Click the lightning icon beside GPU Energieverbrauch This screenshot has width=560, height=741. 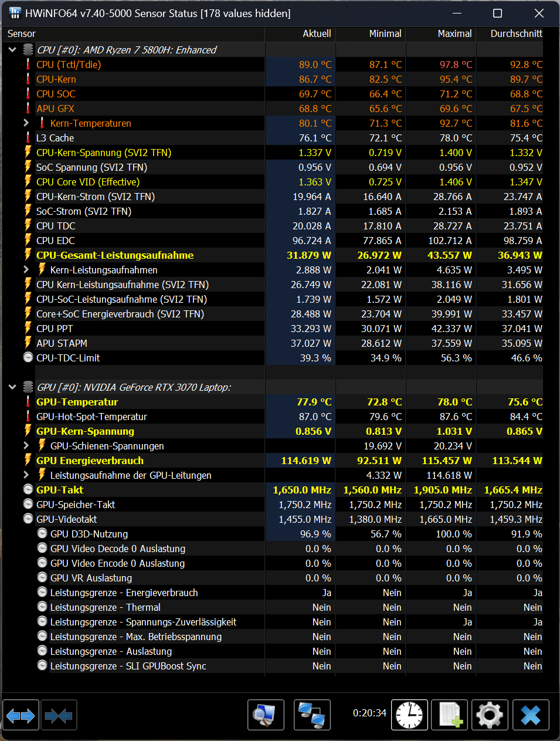tap(28, 461)
